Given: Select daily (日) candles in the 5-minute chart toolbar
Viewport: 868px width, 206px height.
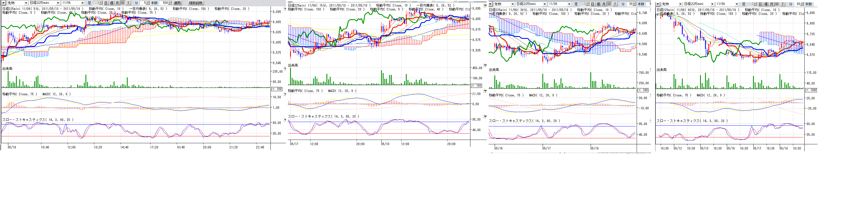Looking at the screenshot, I should pos(106,3).
